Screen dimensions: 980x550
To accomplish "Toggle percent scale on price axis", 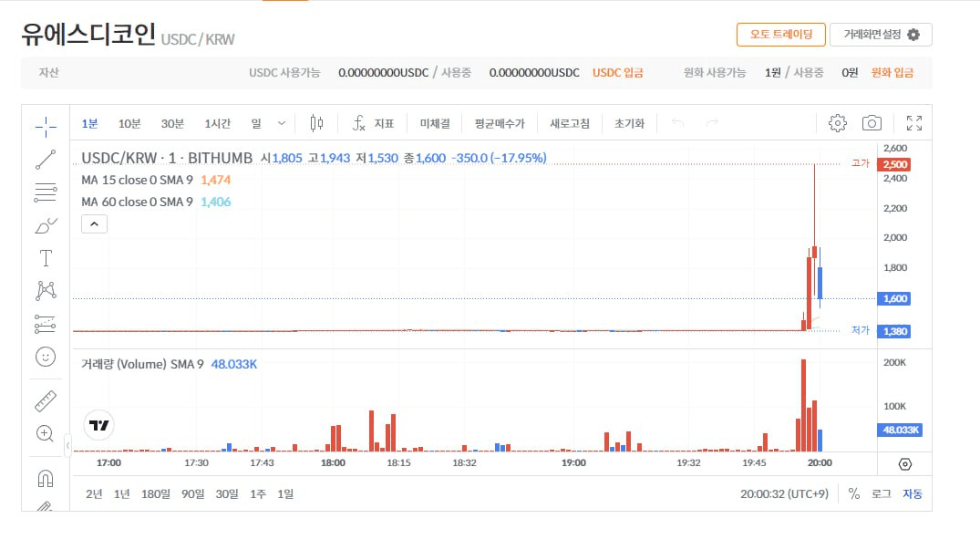I will (x=853, y=493).
